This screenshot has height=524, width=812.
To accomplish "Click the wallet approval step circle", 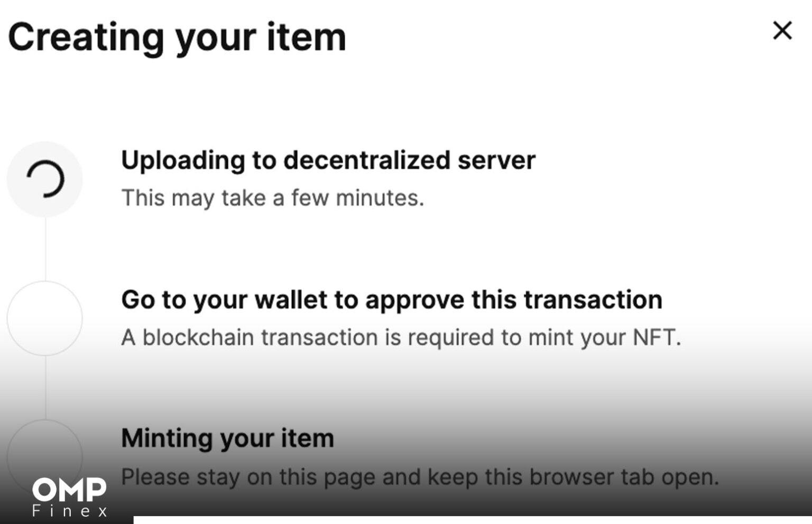I will (45, 318).
